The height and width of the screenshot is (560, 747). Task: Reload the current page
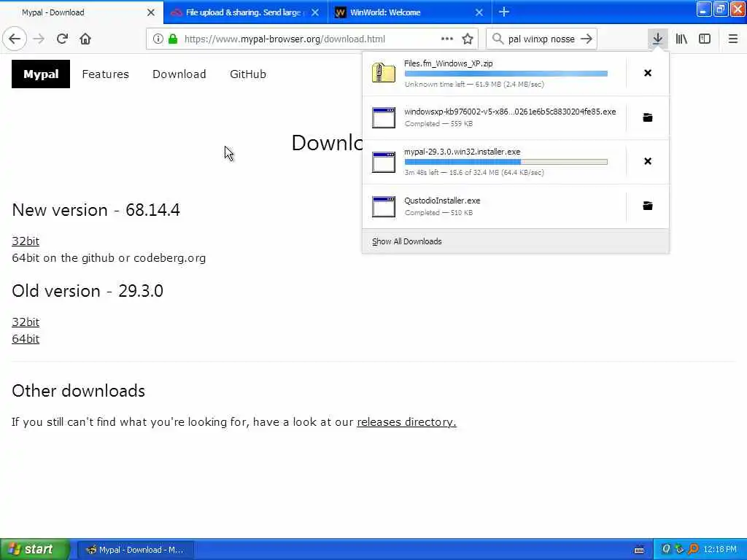(x=62, y=39)
